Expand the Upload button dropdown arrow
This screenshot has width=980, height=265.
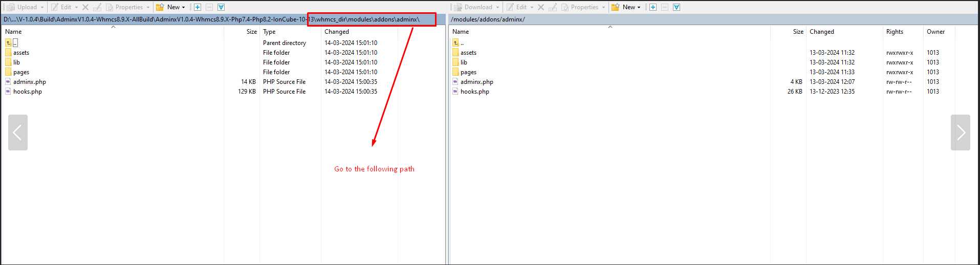[42, 7]
